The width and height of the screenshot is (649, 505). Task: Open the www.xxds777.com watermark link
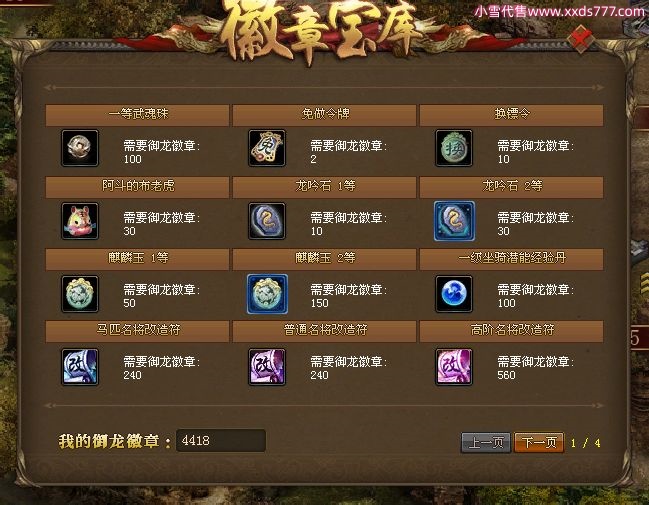tap(587, 11)
